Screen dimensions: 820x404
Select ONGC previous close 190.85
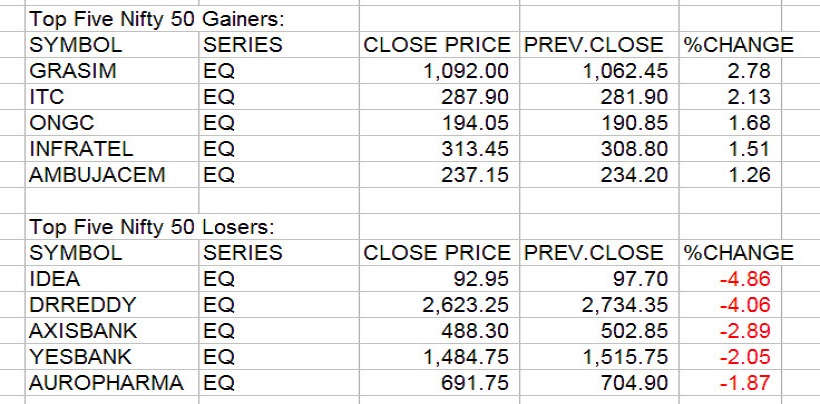click(x=628, y=123)
